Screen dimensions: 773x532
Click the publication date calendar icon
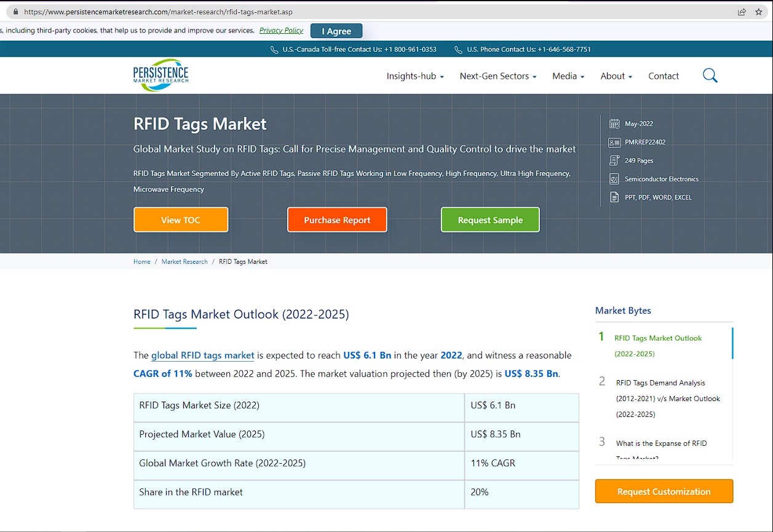pos(614,123)
